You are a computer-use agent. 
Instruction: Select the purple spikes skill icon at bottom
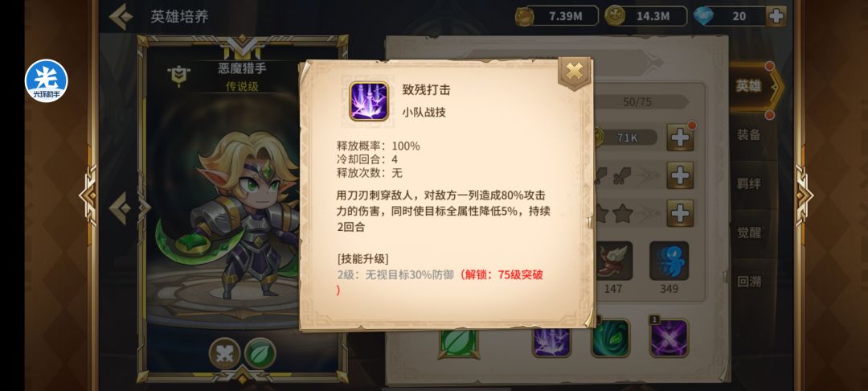click(x=552, y=341)
